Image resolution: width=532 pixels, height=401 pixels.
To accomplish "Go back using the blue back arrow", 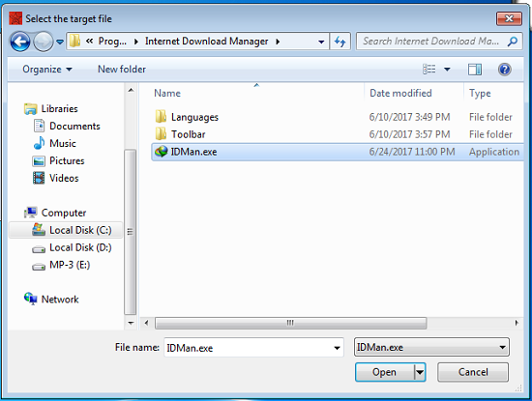I will point(20,42).
